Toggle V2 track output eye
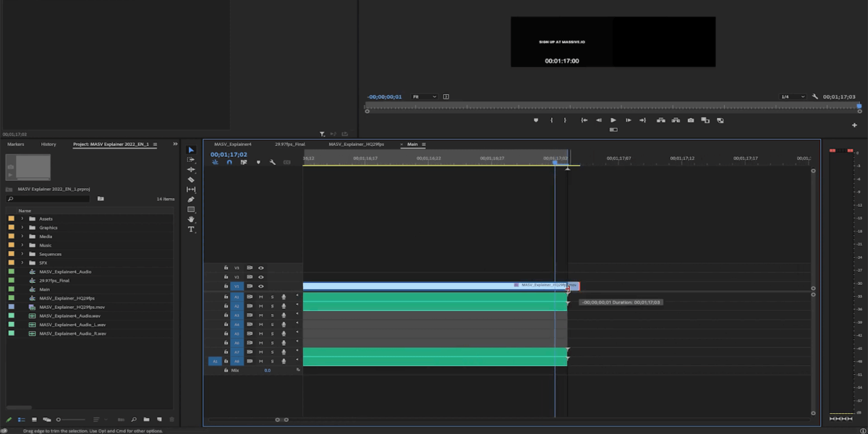Screen dimensions: 868x434 [x=261, y=277]
